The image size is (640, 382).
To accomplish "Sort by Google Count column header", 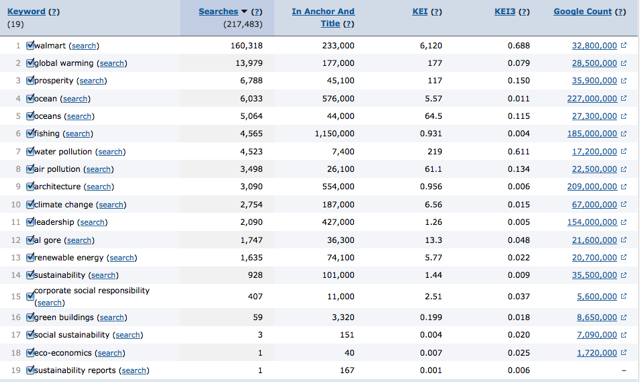I will pos(582,11).
